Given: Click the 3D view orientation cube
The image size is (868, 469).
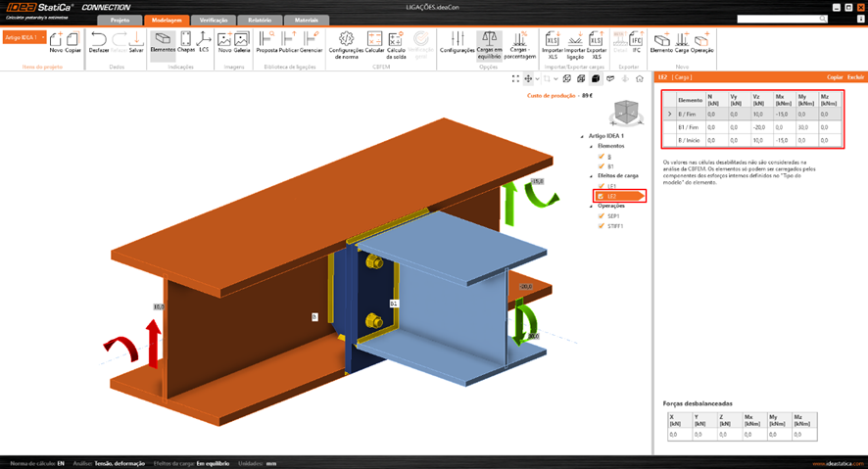Looking at the screenshot, I should click(x=624, y=114).
